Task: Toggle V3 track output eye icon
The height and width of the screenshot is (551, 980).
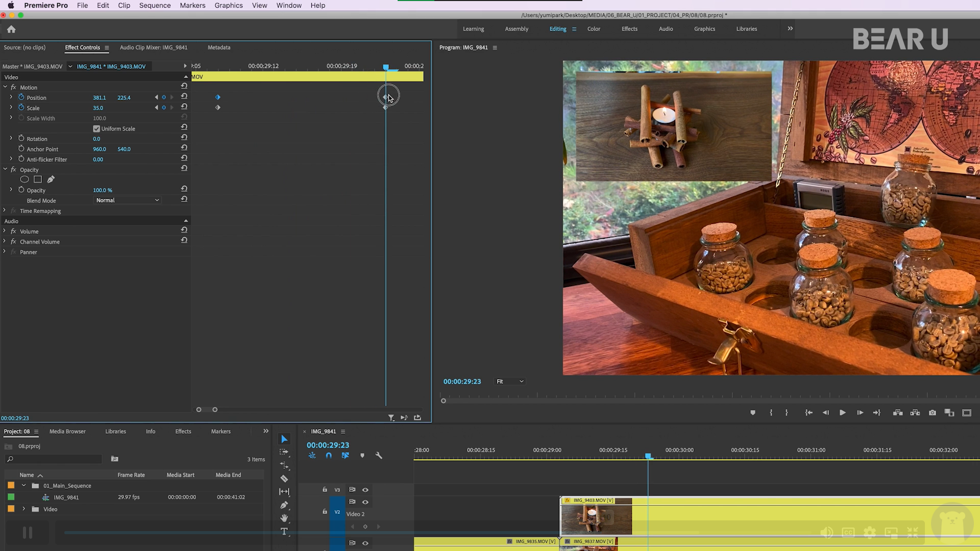Action: point(365,490)
